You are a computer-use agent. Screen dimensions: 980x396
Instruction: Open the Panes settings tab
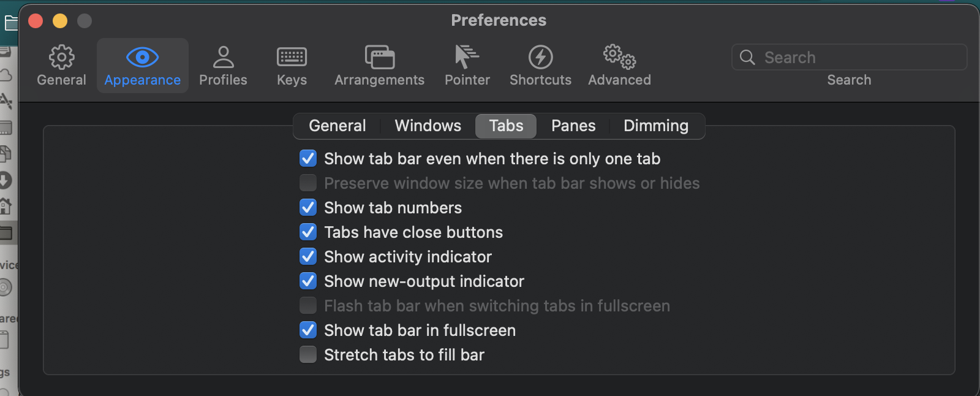tap(573, 126)
